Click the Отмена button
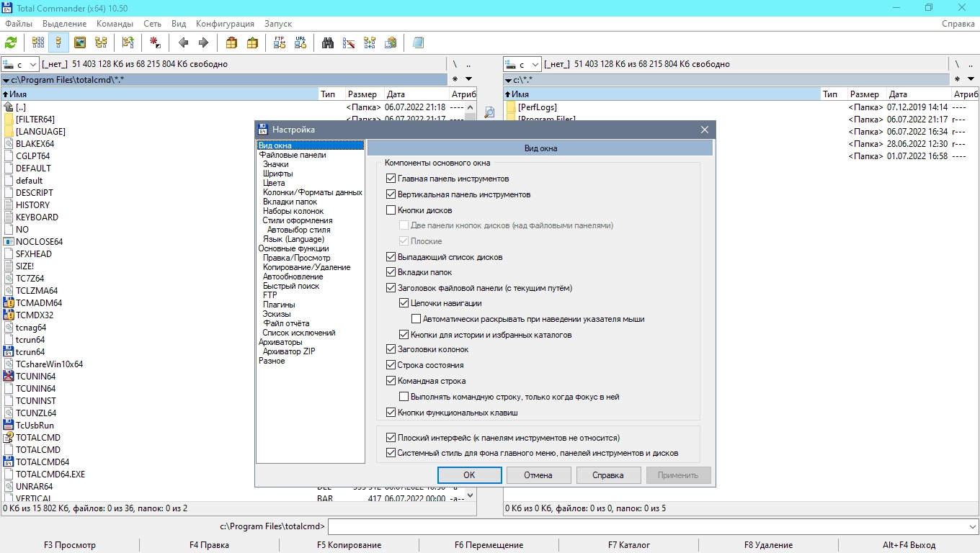Viewport: 980px width, 553px height. 538,475
